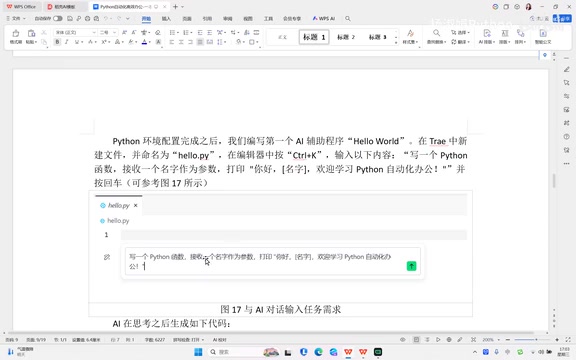Toggle Bold formatting
The image size is (576, 360).
57,42
